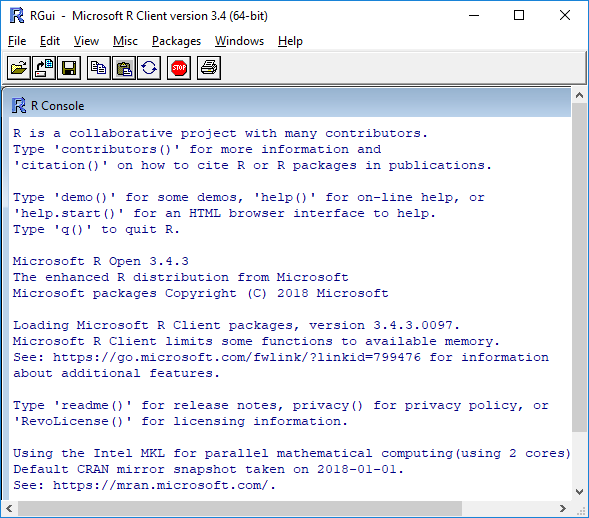The height and width of the screenshot is (518, 589).
Task: Open the File menu
Action: point(17,41)
